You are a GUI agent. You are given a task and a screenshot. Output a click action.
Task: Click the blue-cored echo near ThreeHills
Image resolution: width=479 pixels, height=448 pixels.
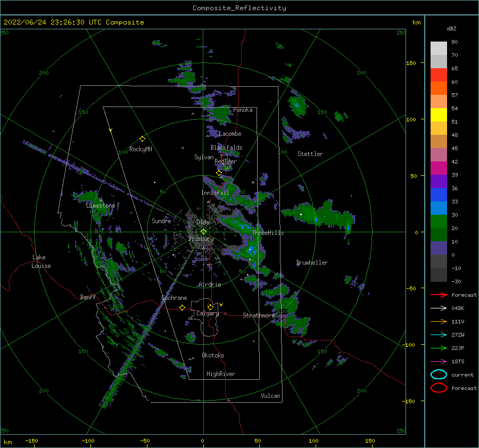coord(251,251)
